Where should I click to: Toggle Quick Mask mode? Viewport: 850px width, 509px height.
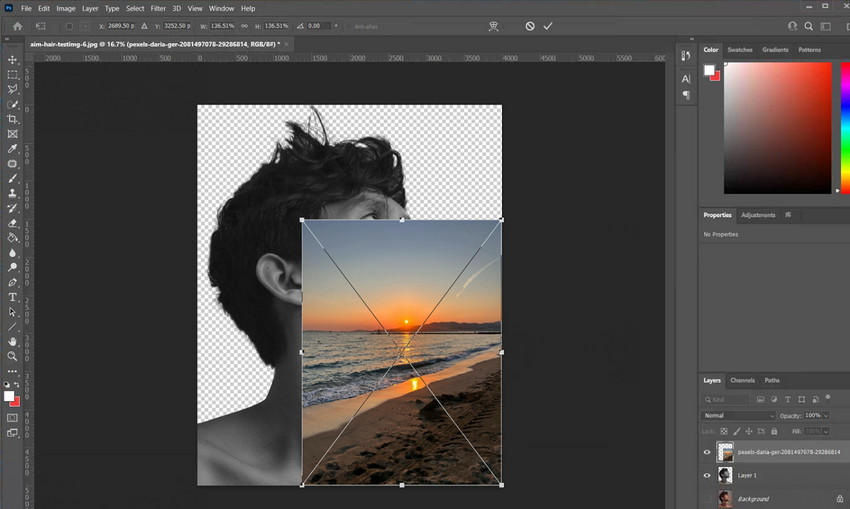pos(12,418)
